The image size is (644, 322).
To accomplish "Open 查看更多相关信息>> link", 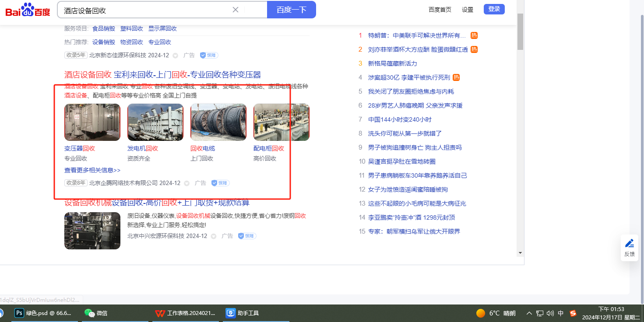I will [92, 170].
